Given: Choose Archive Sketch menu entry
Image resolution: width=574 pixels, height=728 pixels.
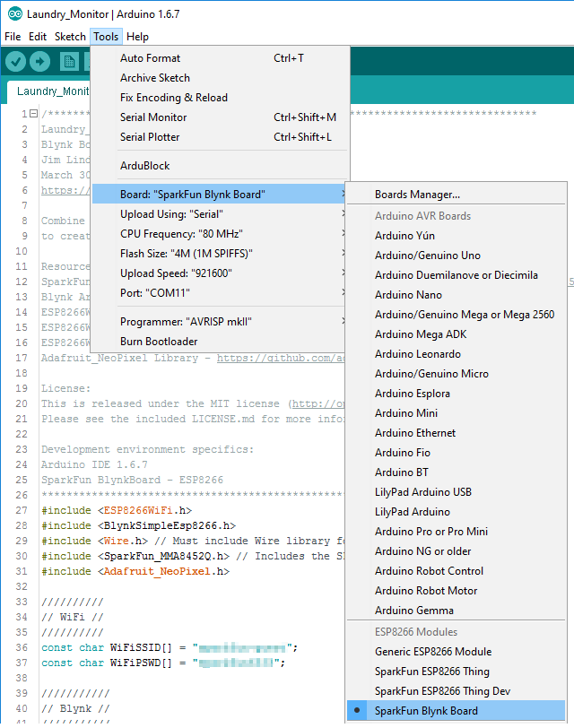Looking at the screenshot, I should tap(220, 77).
